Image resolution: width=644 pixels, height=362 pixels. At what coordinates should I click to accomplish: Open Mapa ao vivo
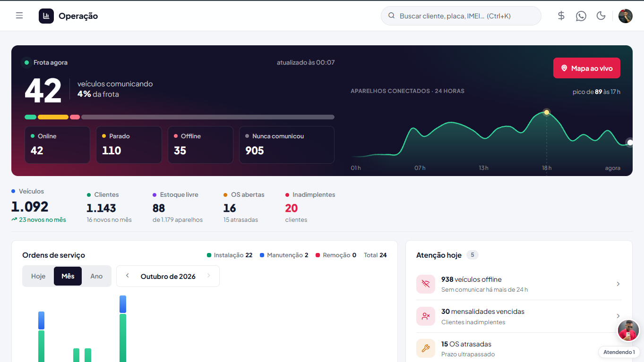pos(587,68)
